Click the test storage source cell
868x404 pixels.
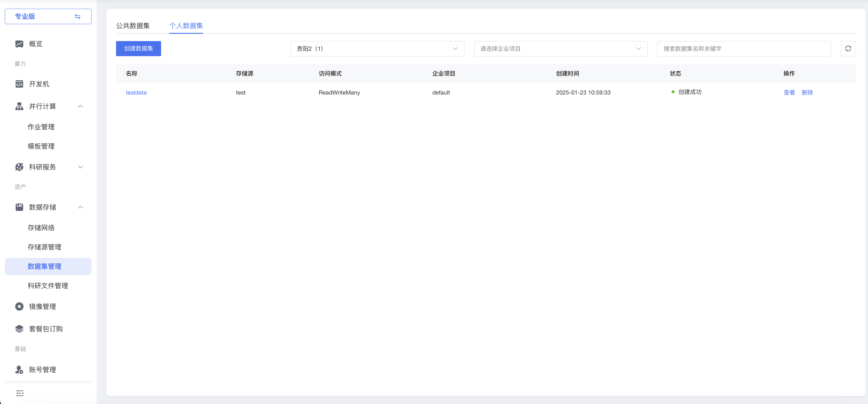click(x=241, y=93)
